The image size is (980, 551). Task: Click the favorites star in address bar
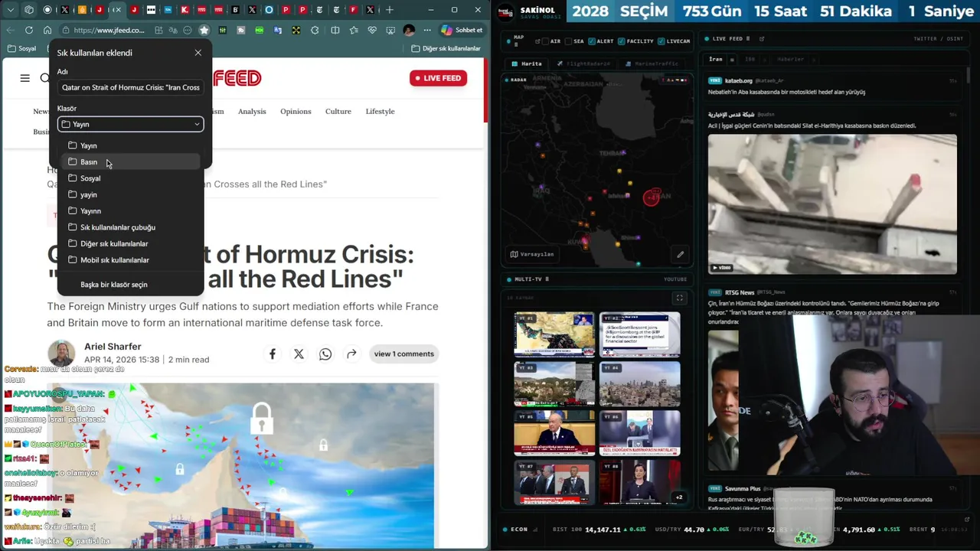204,30
